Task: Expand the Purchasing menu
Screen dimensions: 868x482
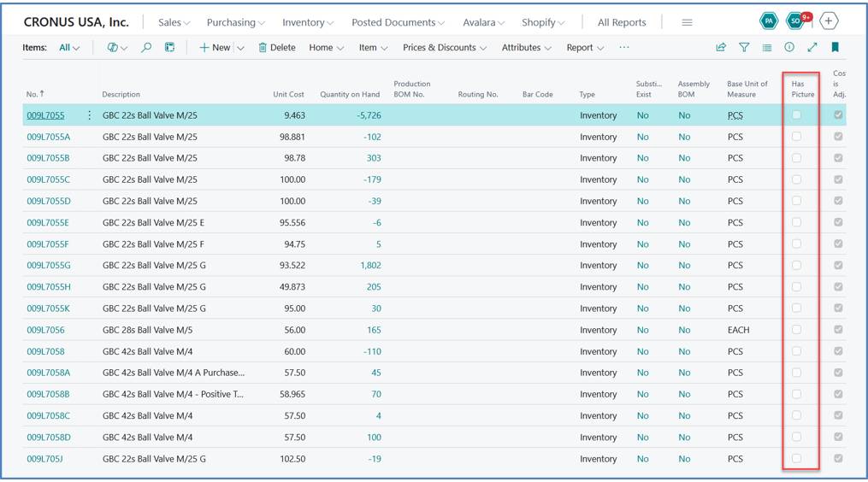Action: tap(236, 23)
